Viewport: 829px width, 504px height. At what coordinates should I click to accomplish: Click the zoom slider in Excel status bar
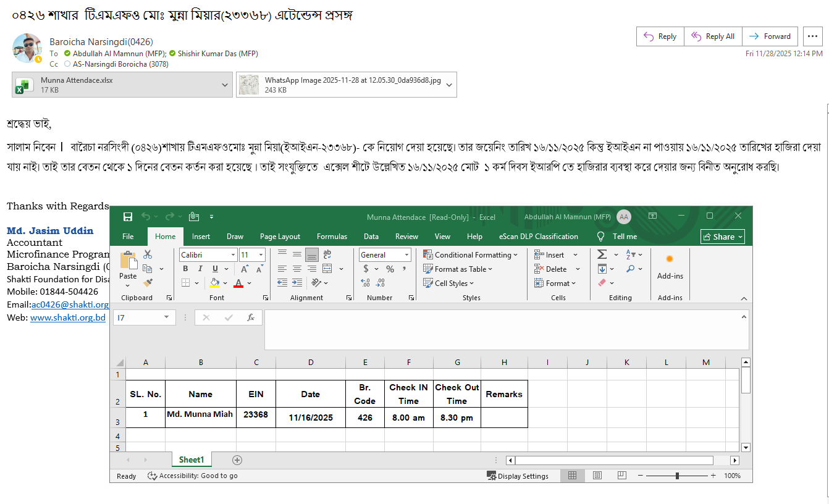[678, 476]
